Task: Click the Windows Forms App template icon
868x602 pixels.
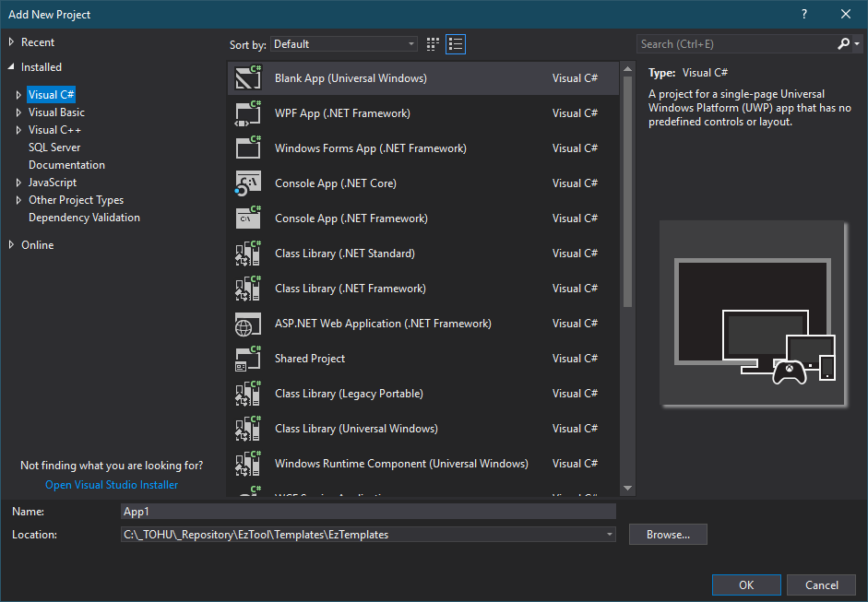Action: (248, 148)
